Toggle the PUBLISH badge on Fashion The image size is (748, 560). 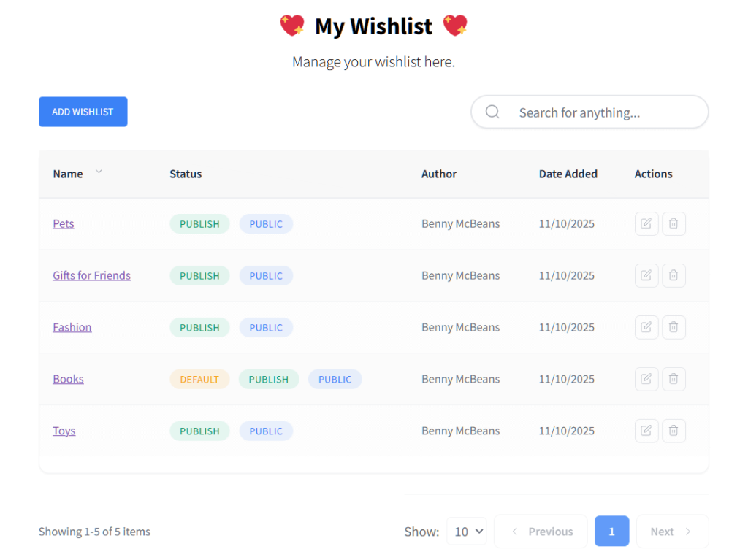(x=199, y=327)
